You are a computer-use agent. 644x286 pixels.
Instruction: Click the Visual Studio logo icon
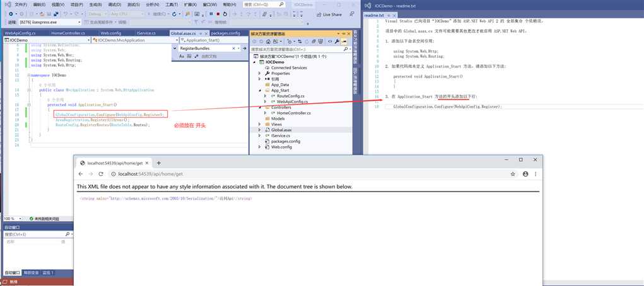coord(7,4)
